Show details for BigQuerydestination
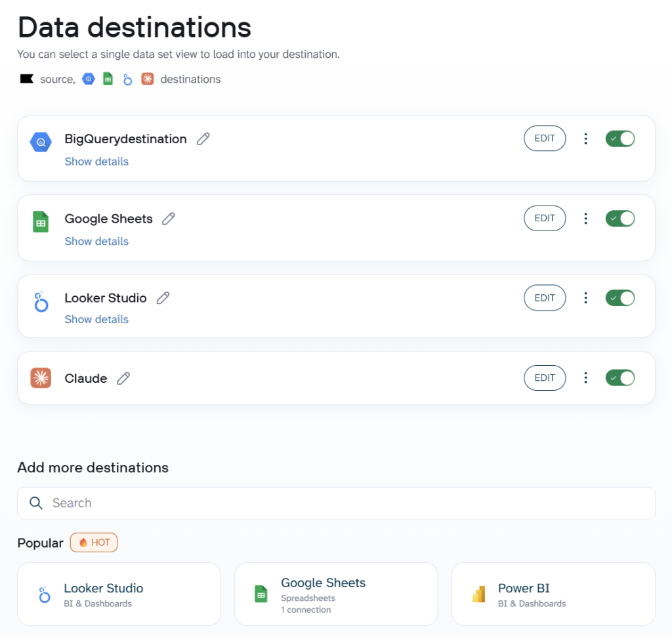The width and height of the screenshot is (672, 637). coord(96,162)
